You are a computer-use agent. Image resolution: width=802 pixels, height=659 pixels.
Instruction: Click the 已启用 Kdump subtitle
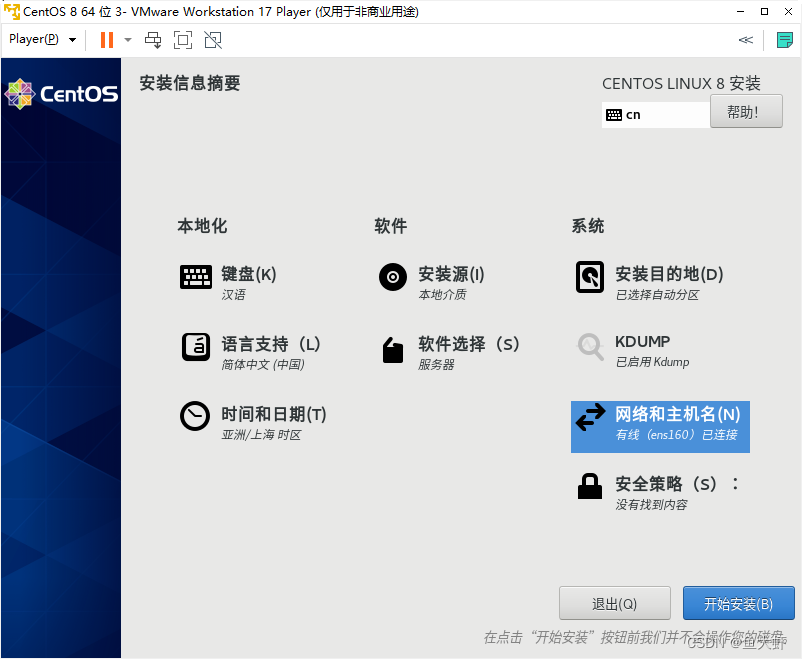(652, 362)
